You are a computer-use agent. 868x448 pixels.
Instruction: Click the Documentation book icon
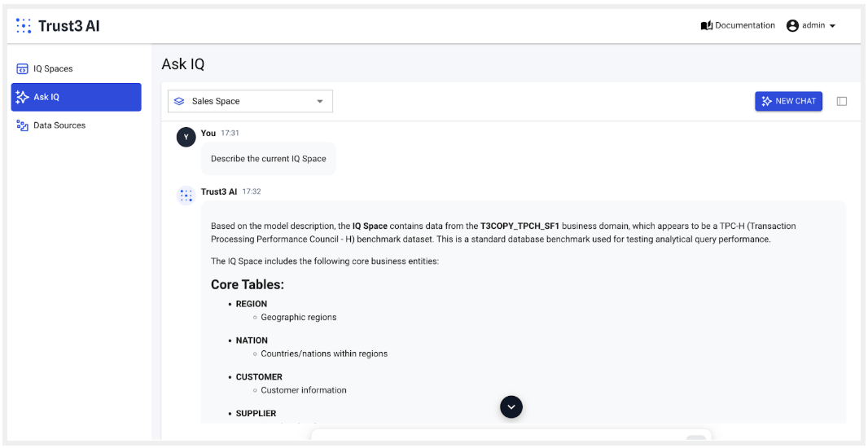point(706,26)
